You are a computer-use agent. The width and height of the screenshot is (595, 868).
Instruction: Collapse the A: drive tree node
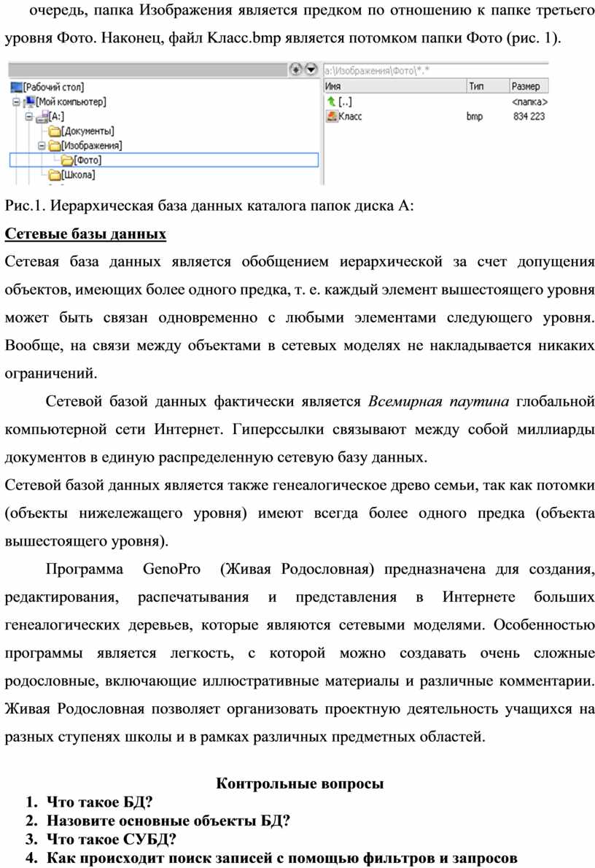(28, 117)
